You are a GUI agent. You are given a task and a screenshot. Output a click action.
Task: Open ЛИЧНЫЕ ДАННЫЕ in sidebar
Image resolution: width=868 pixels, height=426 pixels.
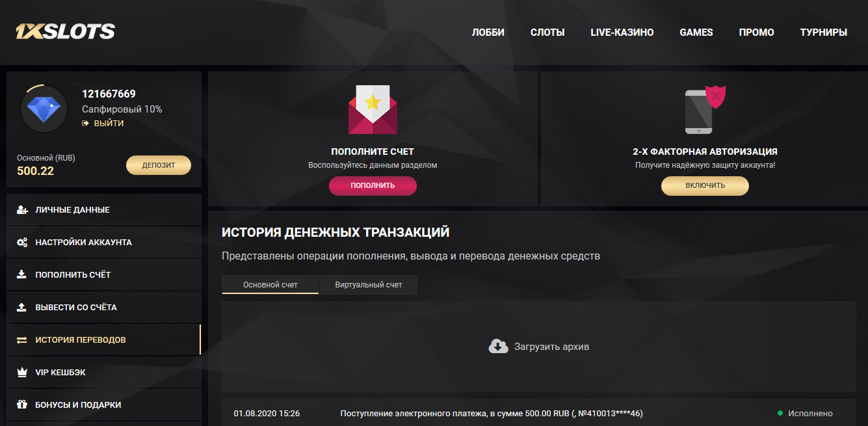[x=104, y=209]
